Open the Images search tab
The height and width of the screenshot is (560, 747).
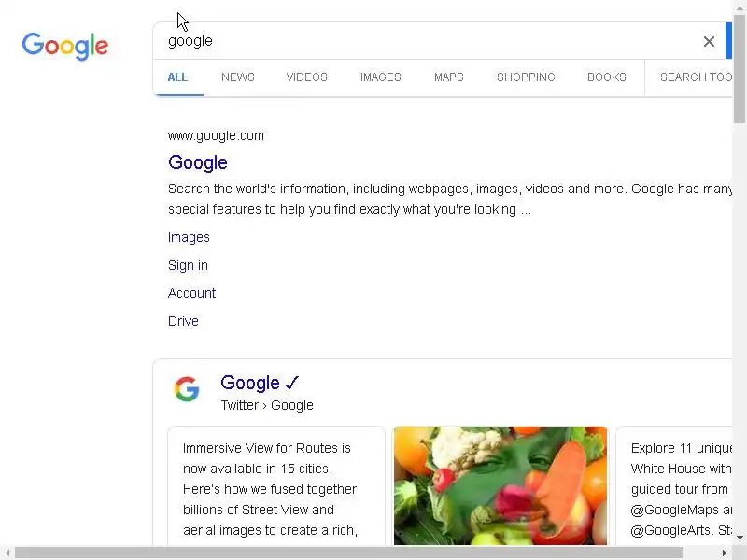(380, 77)
